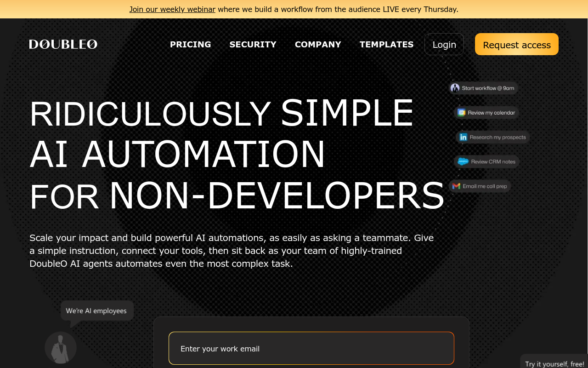Click the LinkedIn icon on Research my prospects
Image resolution: width=588 pixels, height=368 pixels.
point(464,137)
